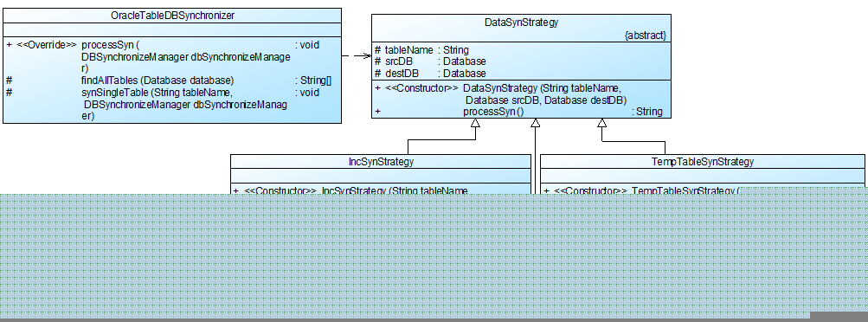Select the dashed dependency arrow to DataSynStrategy
The image size is (868, 322).
[x=357, y=56]
